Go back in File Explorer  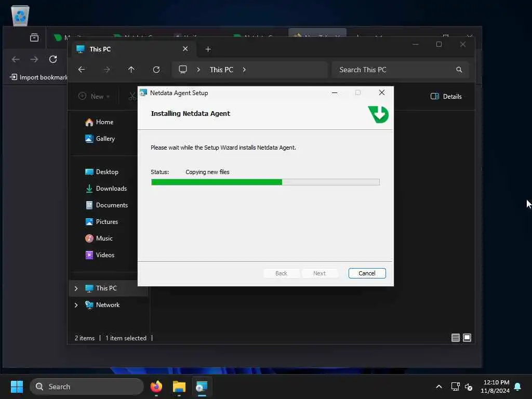(82, 70)
